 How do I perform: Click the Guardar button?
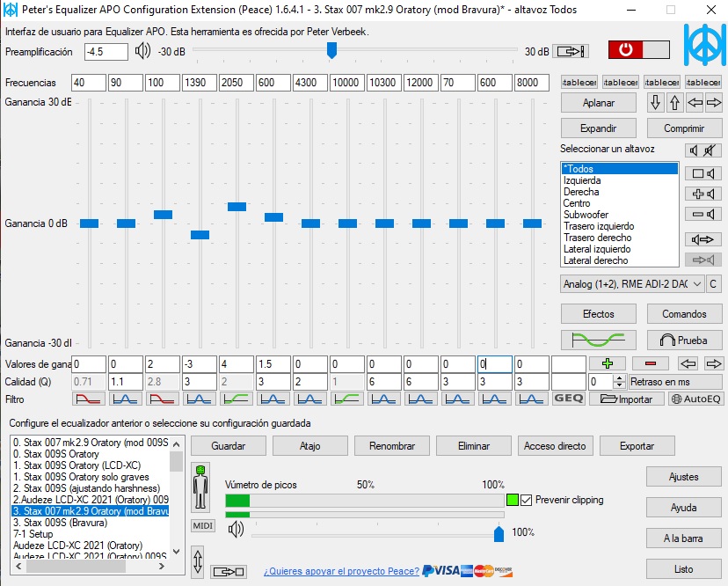(x=228, y=446)
